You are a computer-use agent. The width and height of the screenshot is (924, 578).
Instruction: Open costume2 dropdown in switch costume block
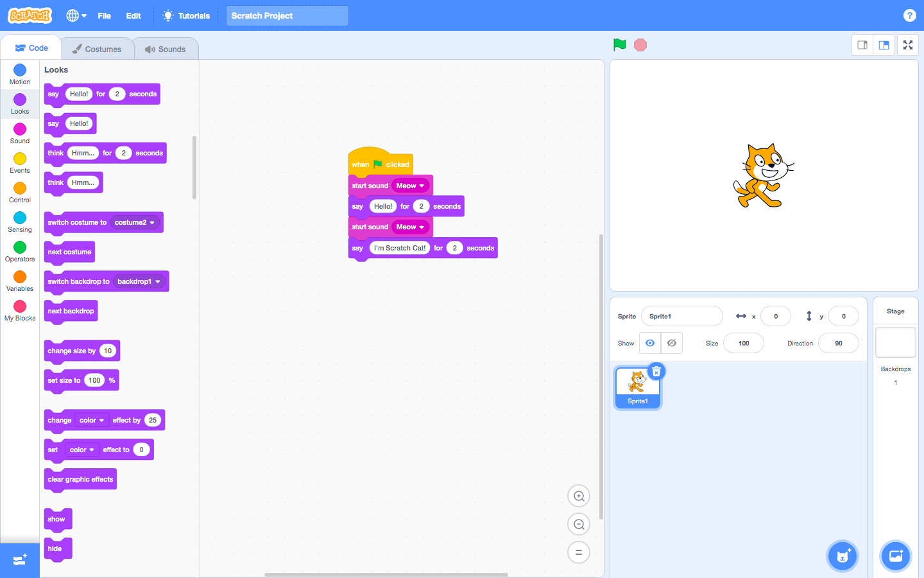tap(135, 222)
